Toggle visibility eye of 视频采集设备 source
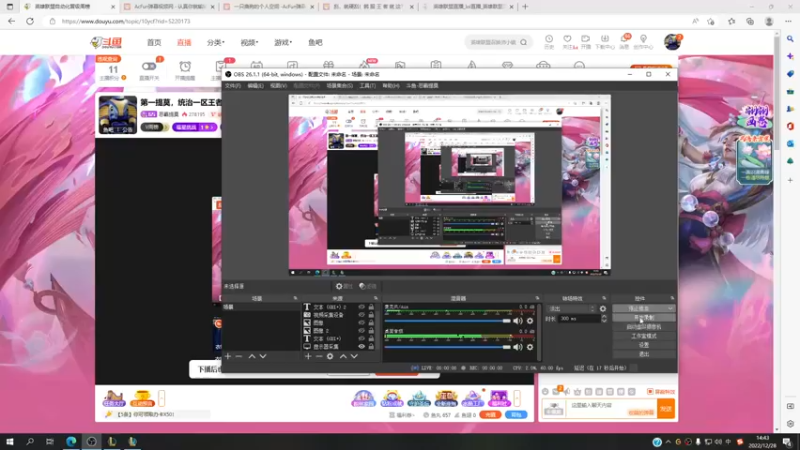The height and width of the screenshot is (450, 800). (x=361, y=315)
